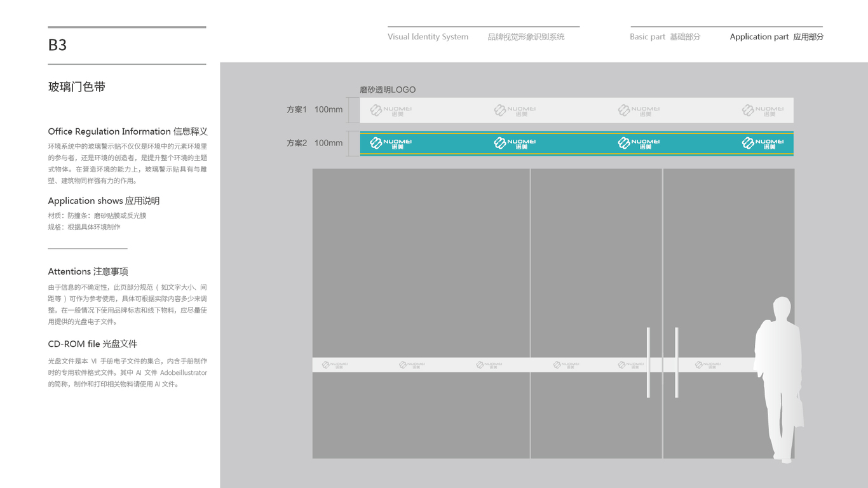Click the paragraph beginning 由于信息的不确定性
The image size is (868, 488).
click(x=128, y=304)
